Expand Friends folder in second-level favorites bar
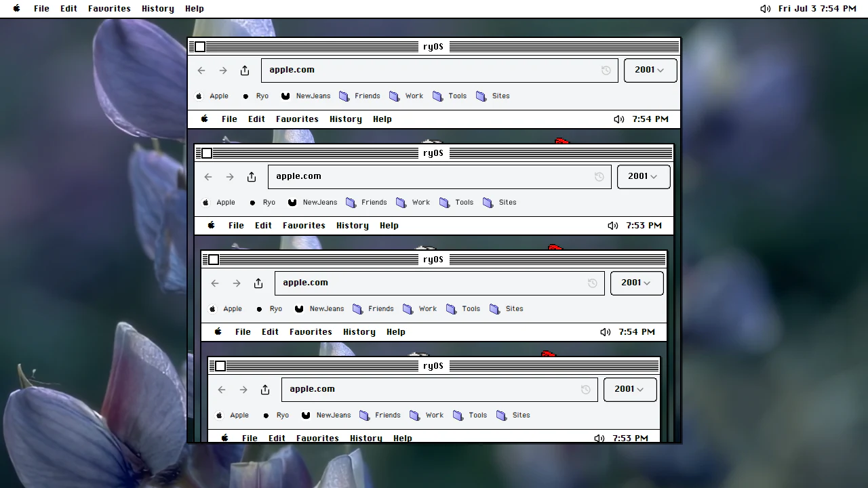The width and height of the screenshot is (868, 488). pos(366,203)
